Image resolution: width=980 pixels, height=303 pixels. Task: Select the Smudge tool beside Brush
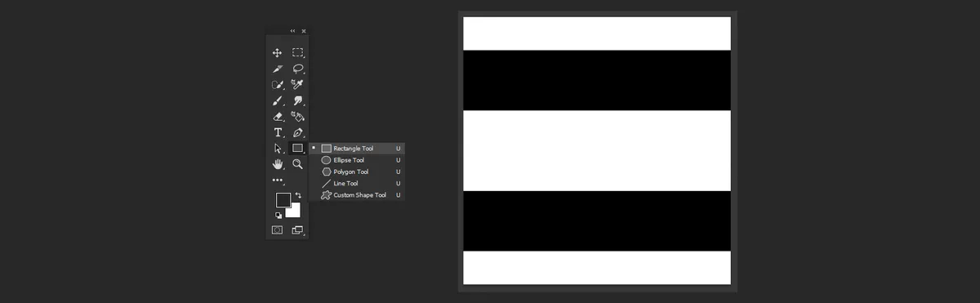pos(298,100)
